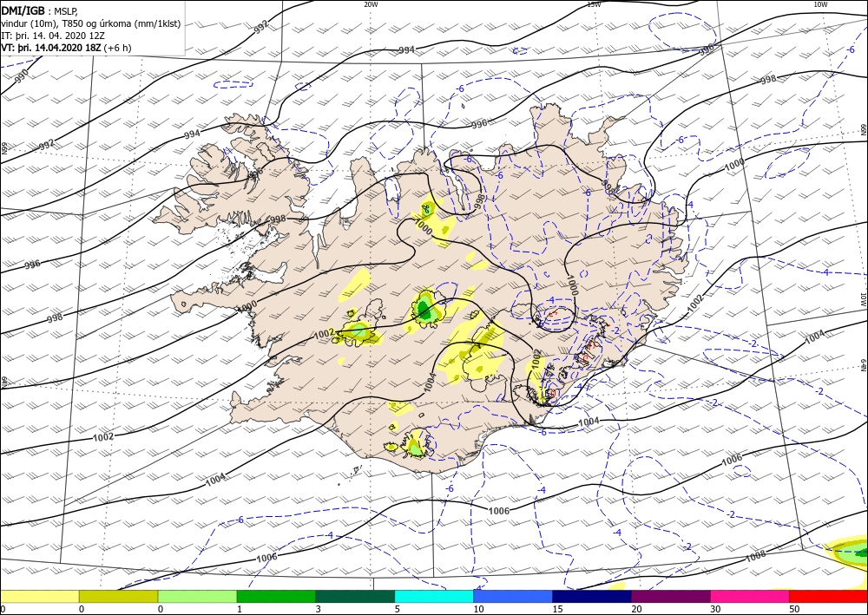Viewport: 868px width, 615px height.
Task: Click the '10W' longitude label at top
Action: point(820,4)
